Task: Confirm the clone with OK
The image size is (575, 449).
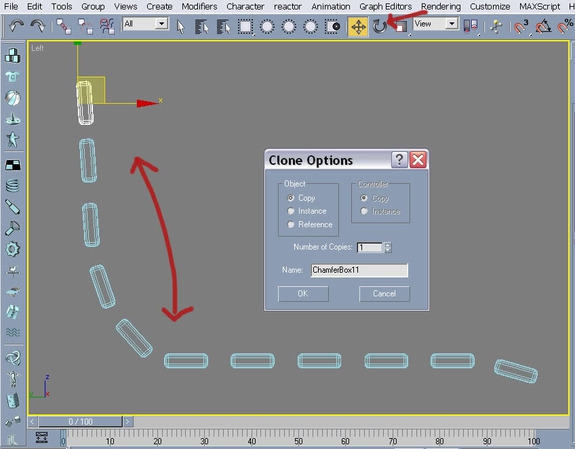Action: click(303, 294)
